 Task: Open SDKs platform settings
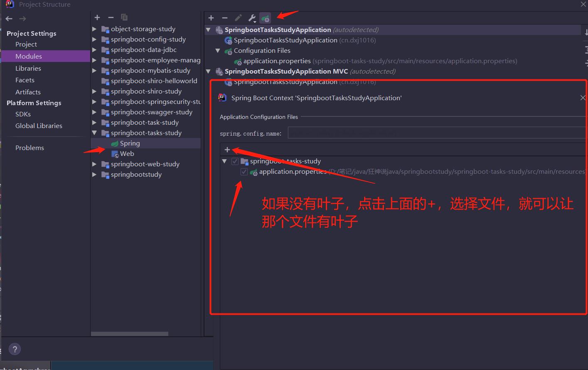tap(23, 114)
